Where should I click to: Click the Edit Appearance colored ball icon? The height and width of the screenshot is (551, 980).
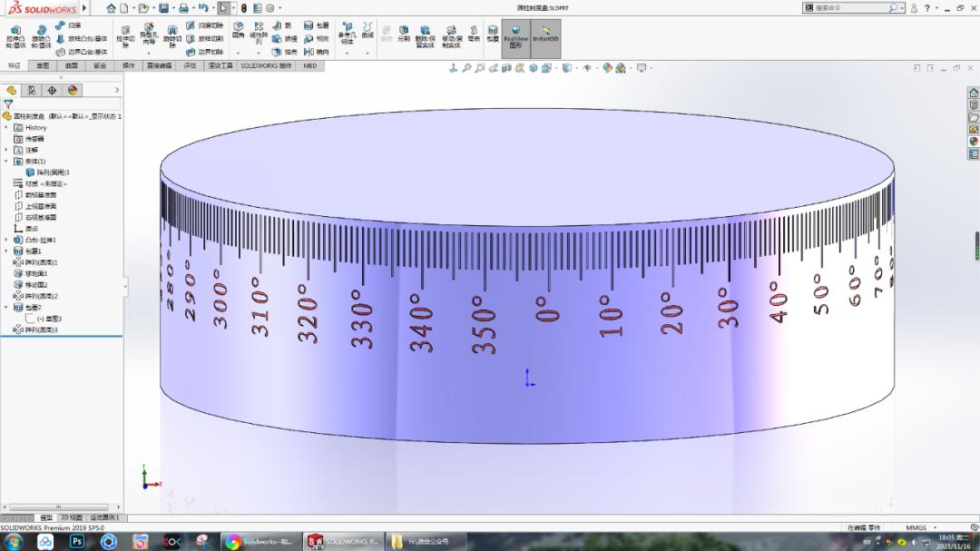607,67
